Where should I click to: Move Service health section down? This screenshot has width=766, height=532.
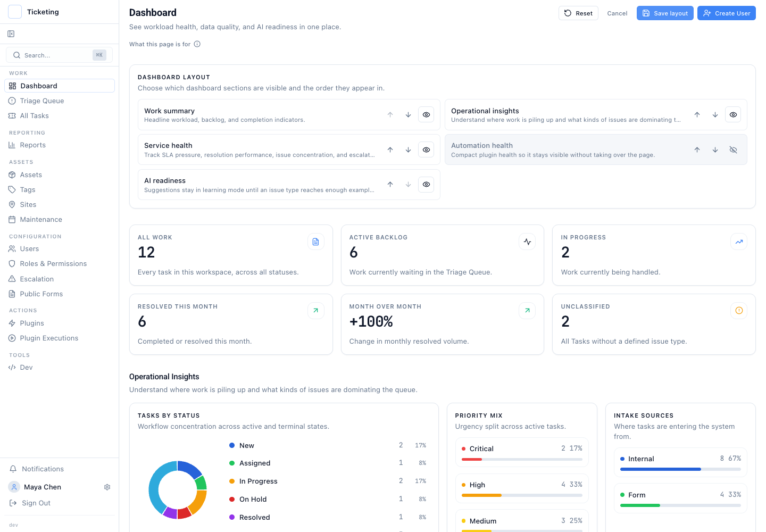pos(408,150)
